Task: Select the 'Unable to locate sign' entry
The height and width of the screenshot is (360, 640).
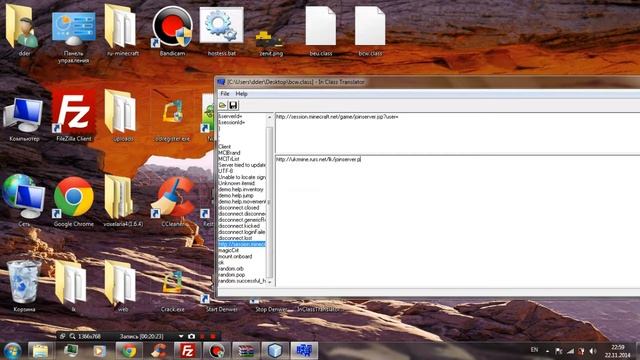Action: (x=242, y=177)
